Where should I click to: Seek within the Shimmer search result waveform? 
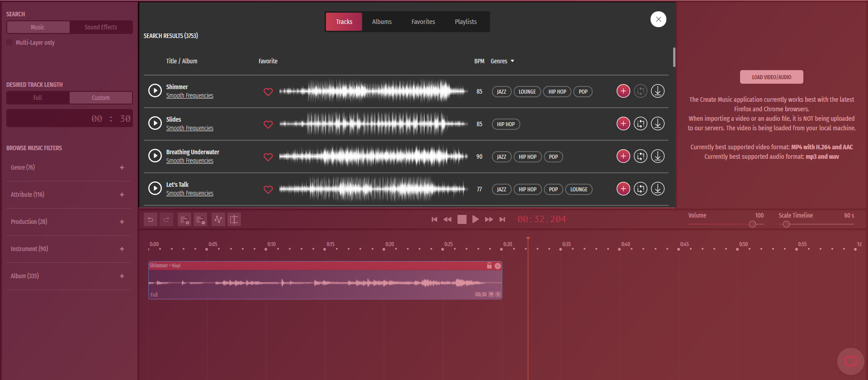coord(373,91)
